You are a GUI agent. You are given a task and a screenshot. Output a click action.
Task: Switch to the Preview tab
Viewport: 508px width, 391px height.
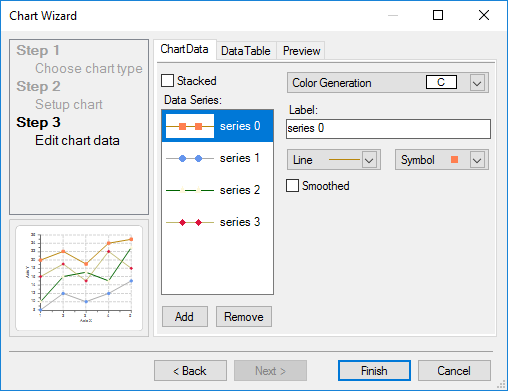point(301,51)
